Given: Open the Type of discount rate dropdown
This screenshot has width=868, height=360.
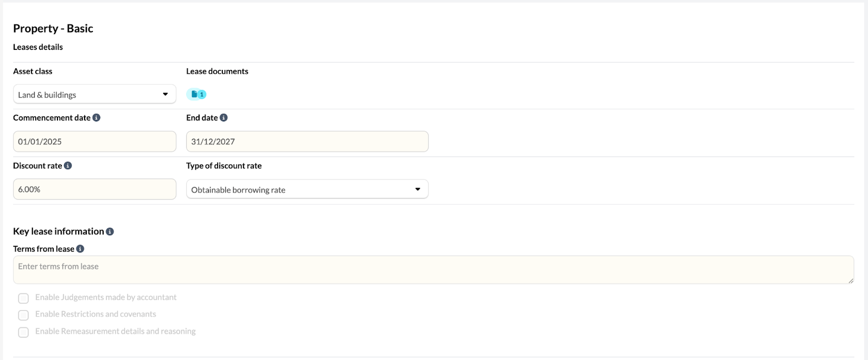Looking at the screenshot, I should pyautogui.click(x=307, y=189).
